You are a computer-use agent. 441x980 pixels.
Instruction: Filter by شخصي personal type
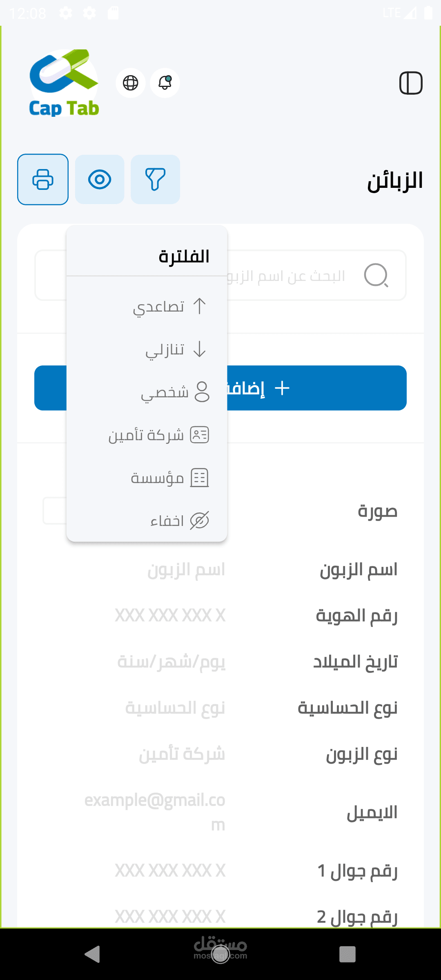coord(175,392)
